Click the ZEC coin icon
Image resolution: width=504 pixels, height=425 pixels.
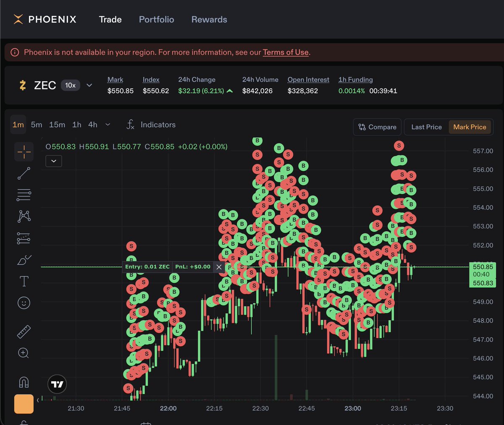pyautogui.click(x=23, y=86)
